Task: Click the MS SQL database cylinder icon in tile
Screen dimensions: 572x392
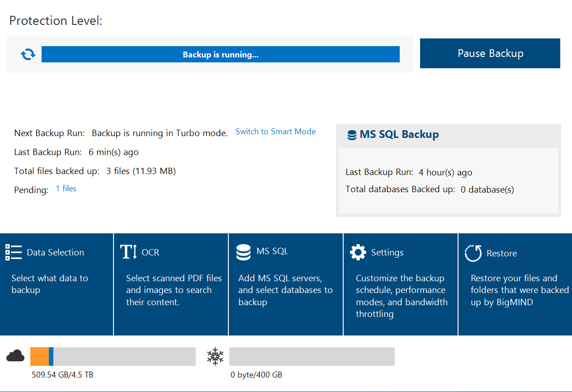Action: pyautogui.click(x=244, y=252)
